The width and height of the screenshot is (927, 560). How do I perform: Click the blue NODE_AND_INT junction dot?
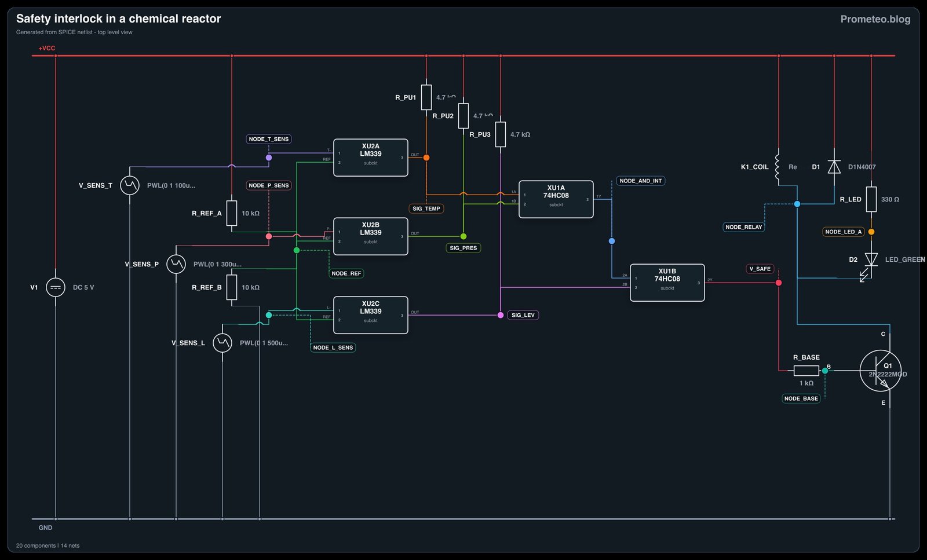[612, 241]
